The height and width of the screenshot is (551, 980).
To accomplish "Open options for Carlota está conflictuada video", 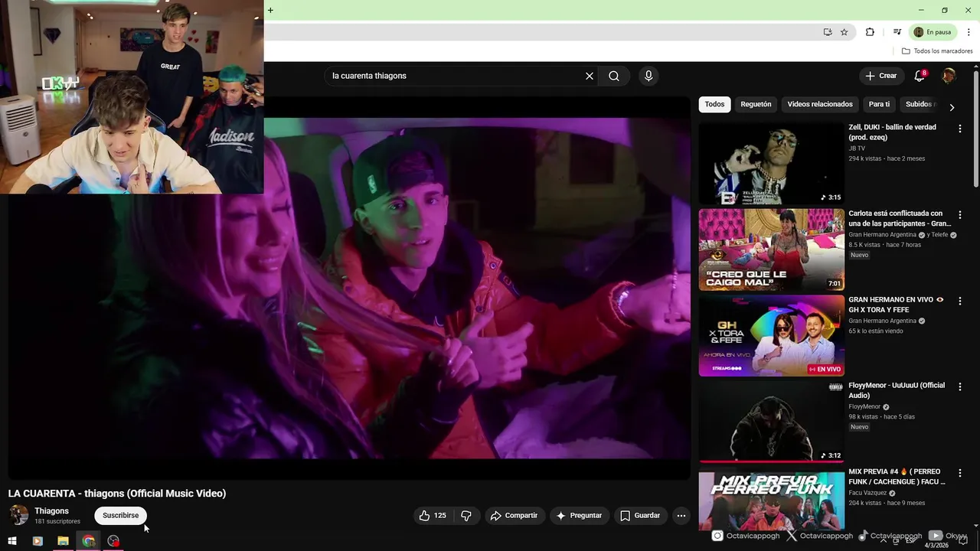I will pos(960,215).
